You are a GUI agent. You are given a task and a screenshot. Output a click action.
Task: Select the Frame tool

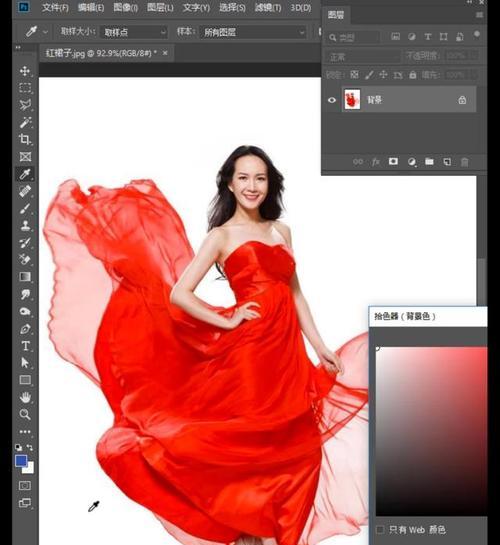pos(25,157)
